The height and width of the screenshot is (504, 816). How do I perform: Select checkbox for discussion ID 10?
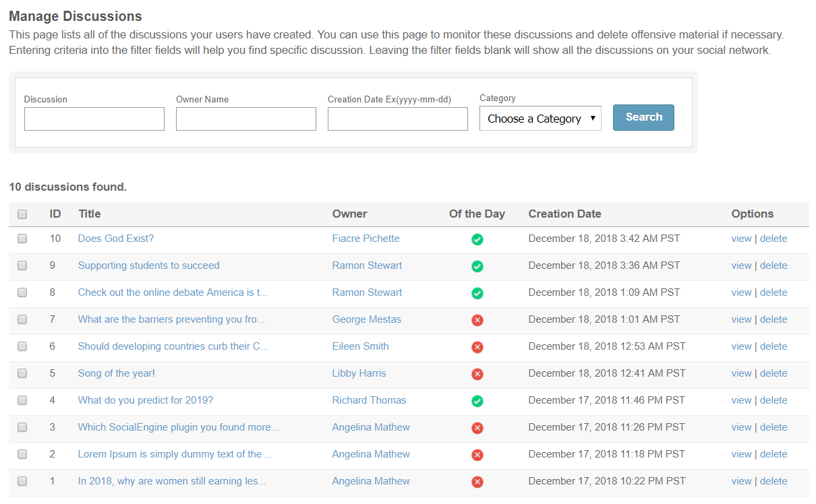pos(22,239)
